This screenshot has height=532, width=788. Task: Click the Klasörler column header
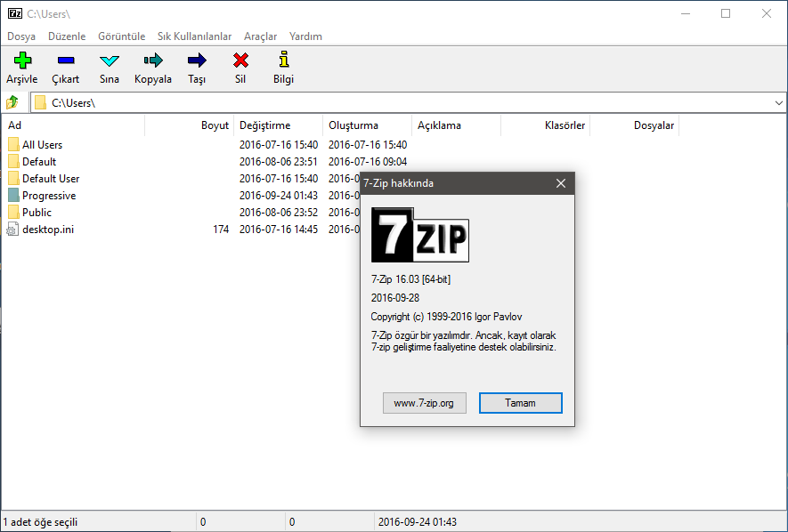pos(545,125)
